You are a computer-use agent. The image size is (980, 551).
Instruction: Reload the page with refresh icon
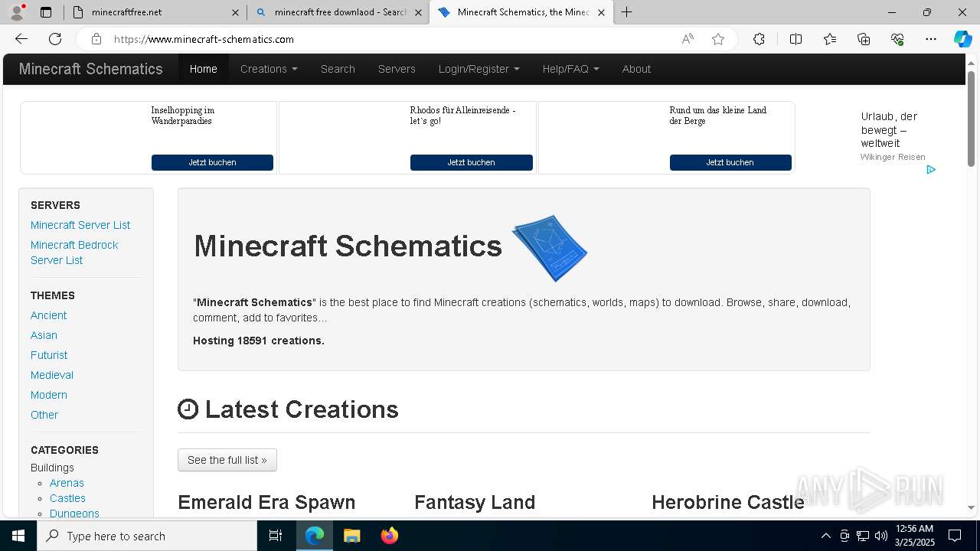pyautogui.click(x=55, y=39)
